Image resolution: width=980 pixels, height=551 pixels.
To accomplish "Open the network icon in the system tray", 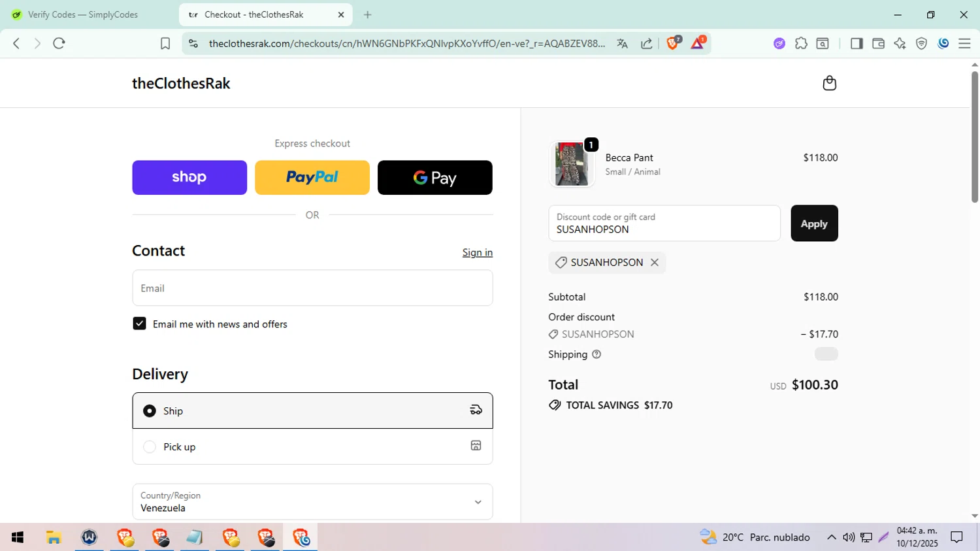I will 866,537.
